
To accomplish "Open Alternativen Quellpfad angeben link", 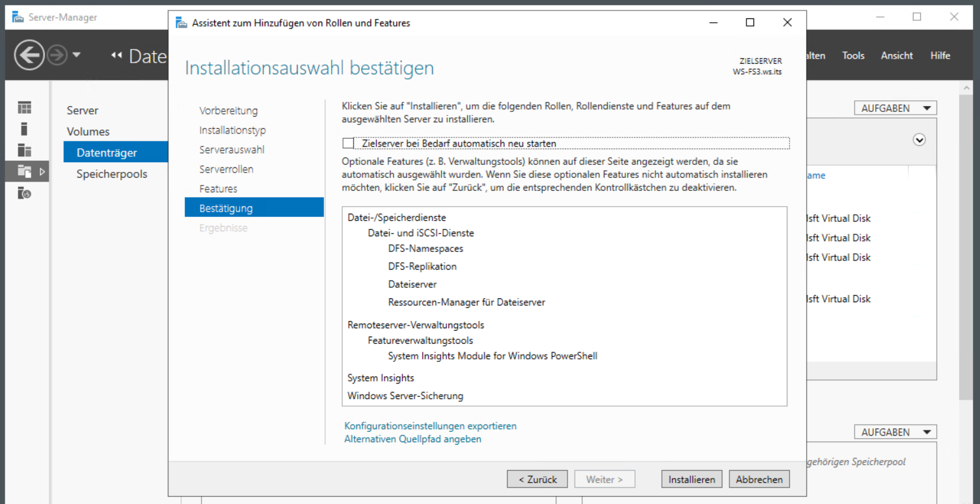I will 413,439.
